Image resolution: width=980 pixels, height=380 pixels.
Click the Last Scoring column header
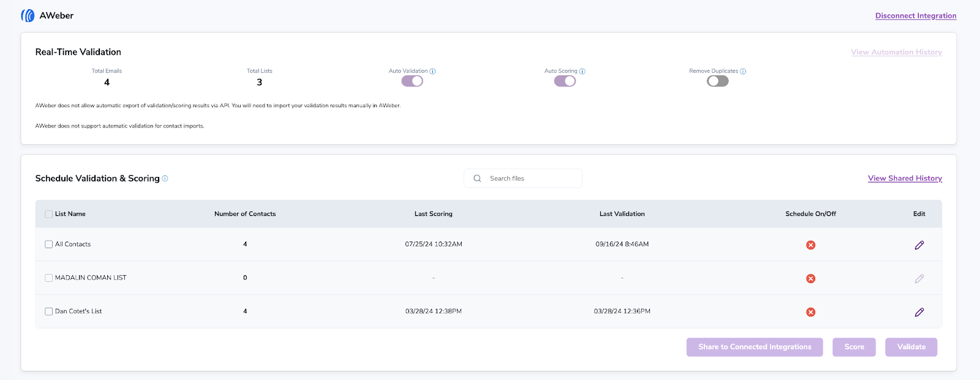[x=434, y=214]
